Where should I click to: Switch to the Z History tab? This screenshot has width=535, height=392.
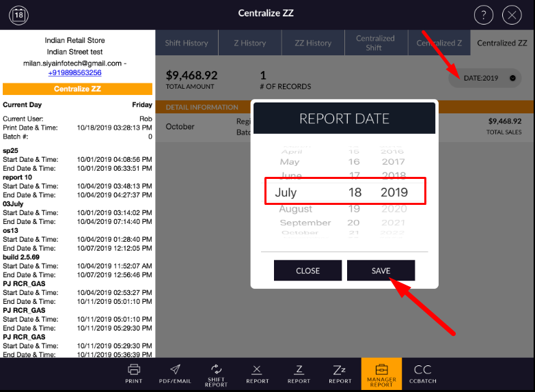coord(249,43)
